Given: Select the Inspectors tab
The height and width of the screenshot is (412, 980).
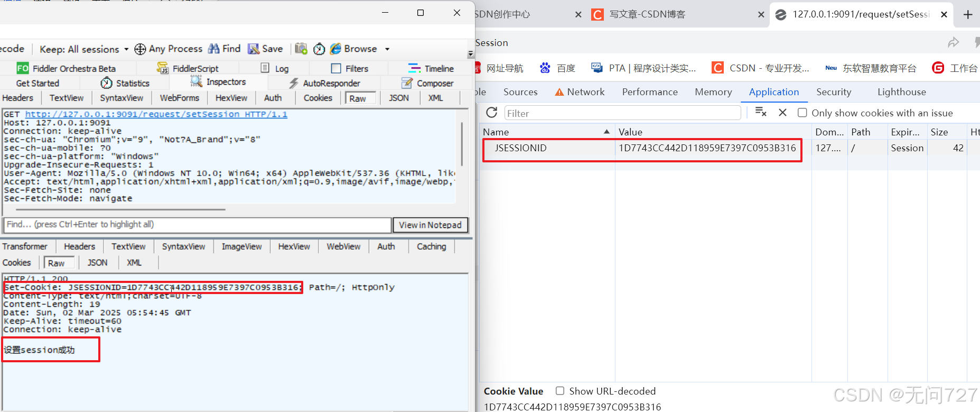Looking at the screenshot, I should (218, 82).
